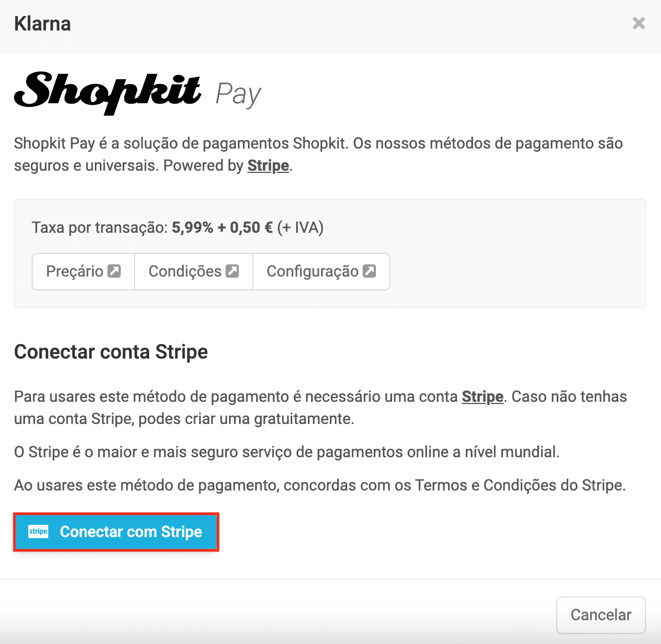Click the transaction fee "5,99% + 0,50 €"
The image size is (661, 644).
click(222, 228)
